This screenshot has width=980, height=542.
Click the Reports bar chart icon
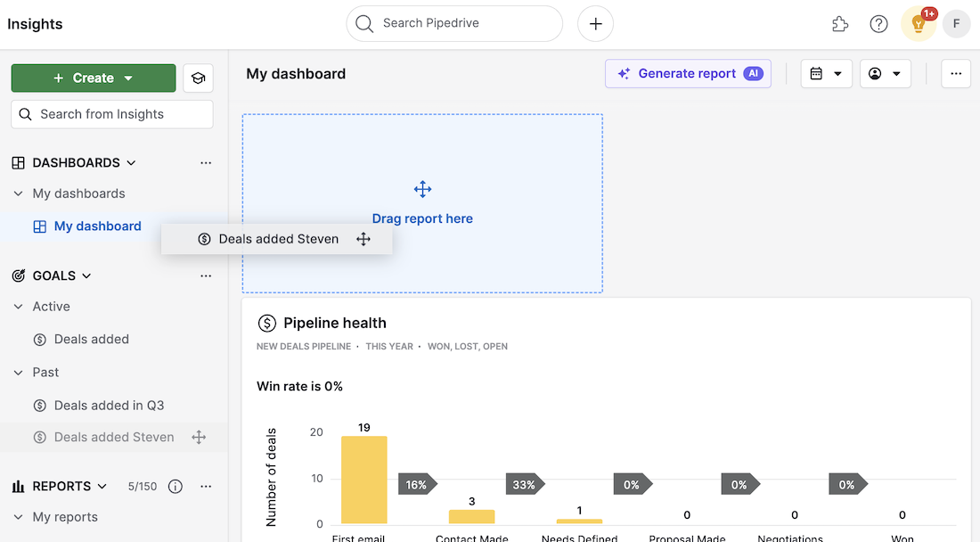coord(19,487)
